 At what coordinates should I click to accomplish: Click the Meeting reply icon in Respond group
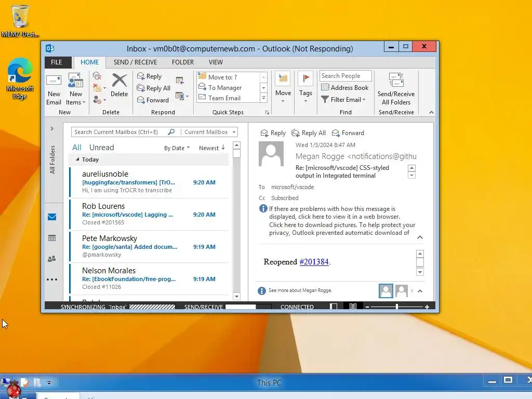180,81
